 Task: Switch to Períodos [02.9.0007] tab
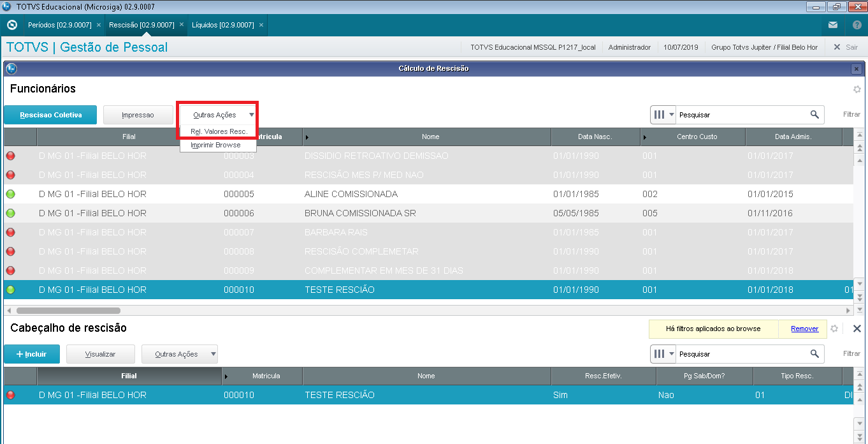click(x=60, y=25)
